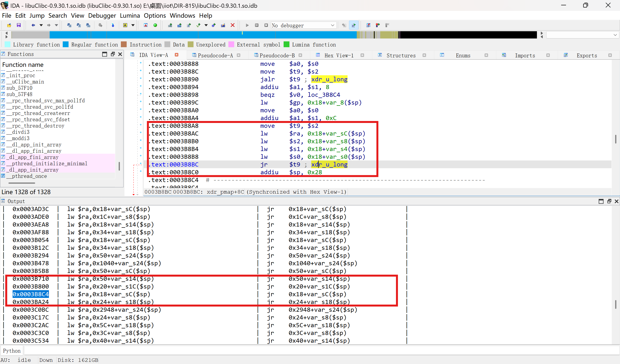Pause process with the pause button
Viewport: 620px width, 364px height.
pos(257,25)
